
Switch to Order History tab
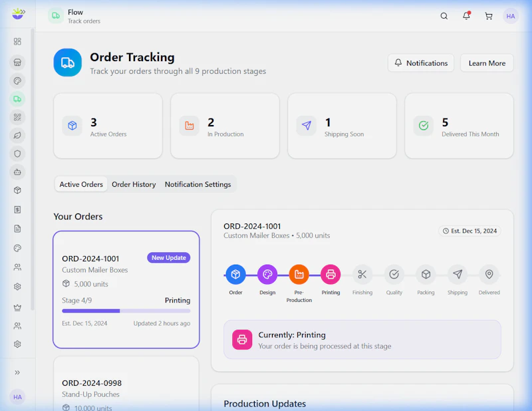(x=134, y=184)
